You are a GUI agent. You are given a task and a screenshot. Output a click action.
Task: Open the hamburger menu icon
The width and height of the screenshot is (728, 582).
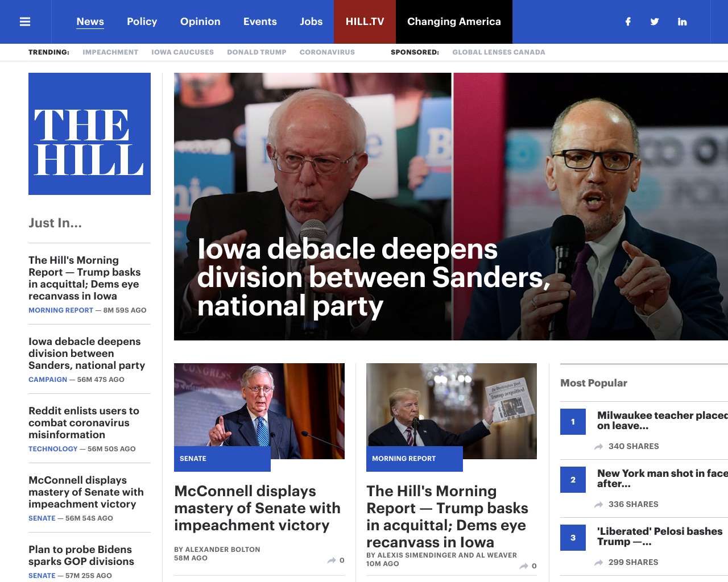click(25, 22)
